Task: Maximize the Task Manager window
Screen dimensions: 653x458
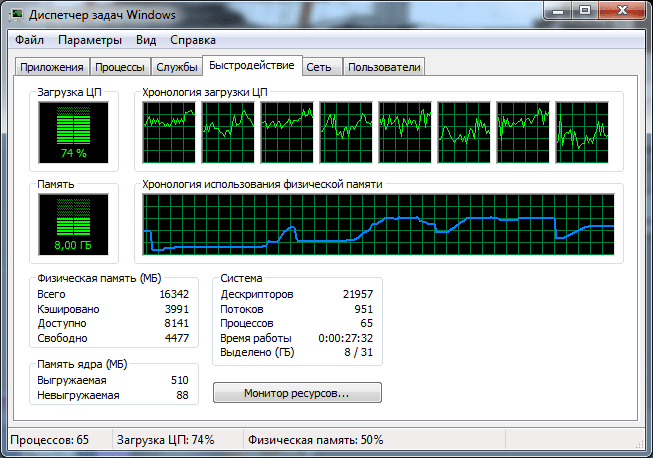Action: [585, 10]
